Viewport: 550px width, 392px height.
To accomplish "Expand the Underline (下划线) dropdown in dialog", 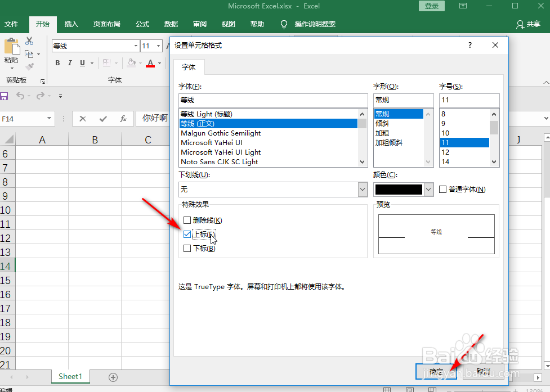I will [363, 190].
